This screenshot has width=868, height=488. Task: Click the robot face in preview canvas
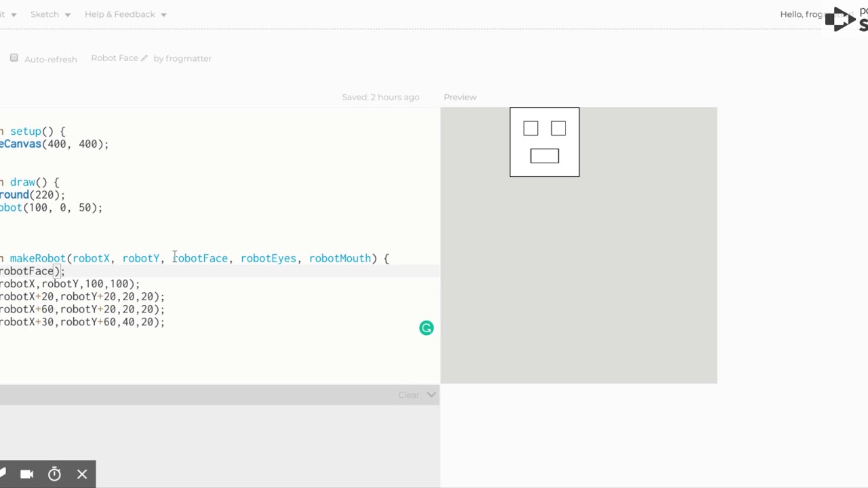point(545,142)
